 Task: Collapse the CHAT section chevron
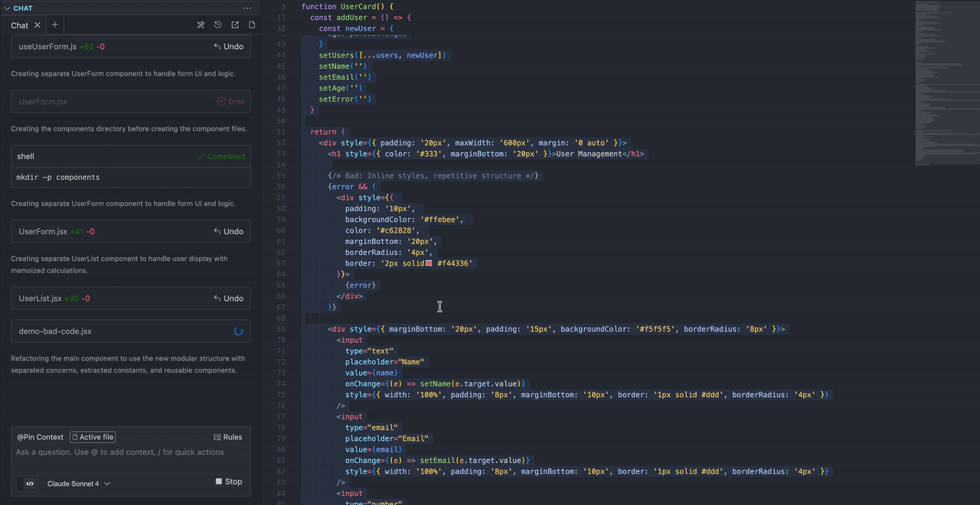(8, 8)
